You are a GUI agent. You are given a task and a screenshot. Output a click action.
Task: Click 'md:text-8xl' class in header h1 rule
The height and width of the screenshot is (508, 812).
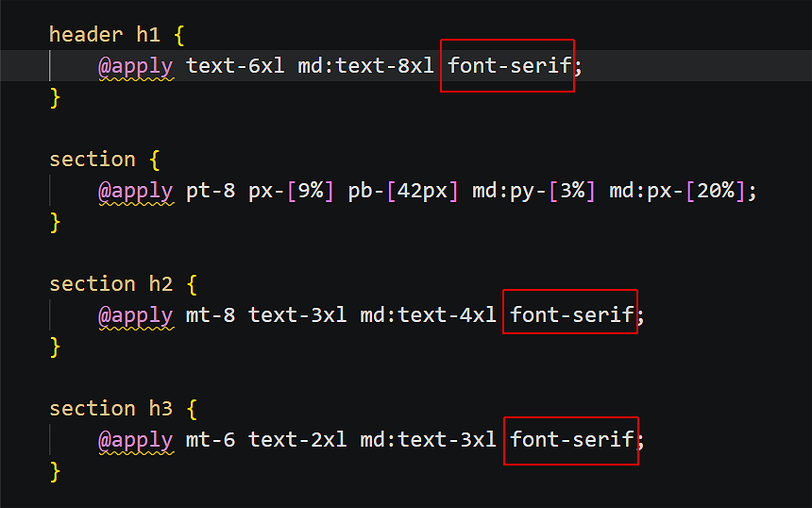click(365, 66)
